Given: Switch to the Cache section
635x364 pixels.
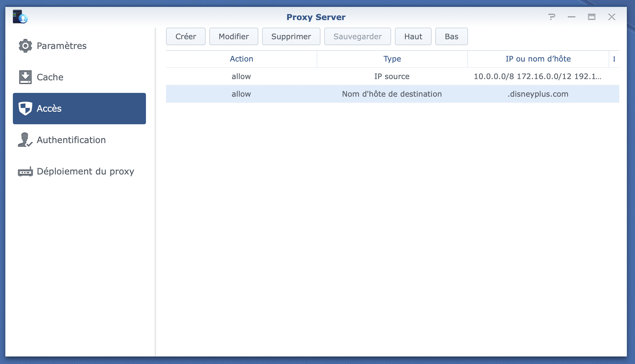Looking at the screenshot, I should pos(50,77).
